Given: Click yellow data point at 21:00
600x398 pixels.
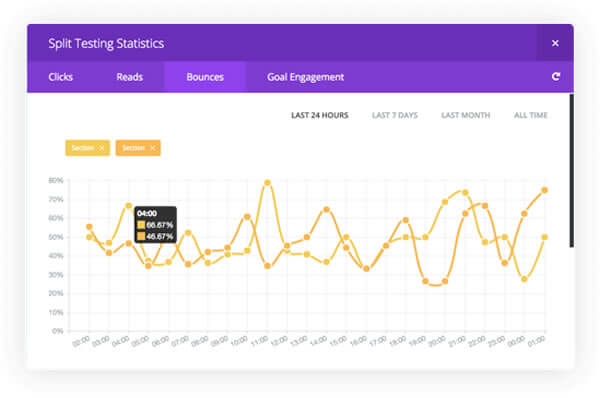Looking at the screenshot, I should 465,192.
